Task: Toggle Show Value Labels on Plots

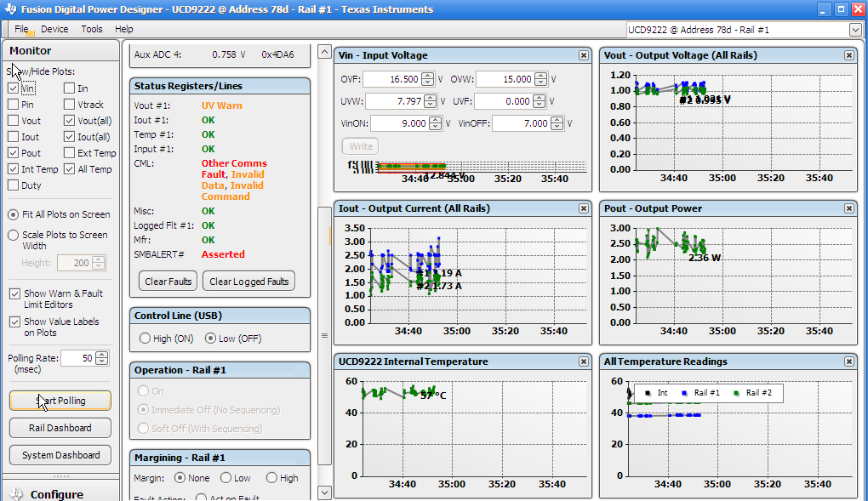Action: click(15, 322)
